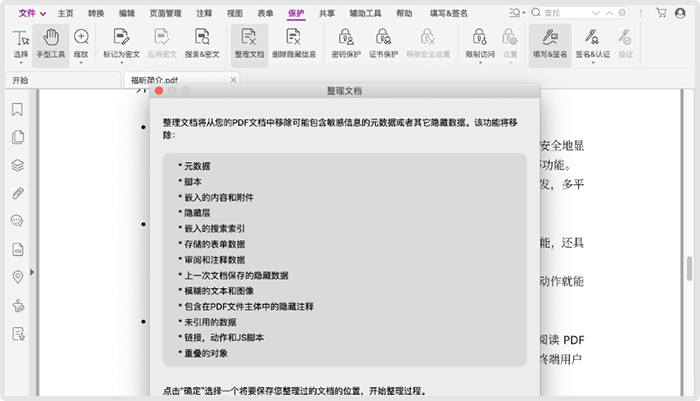
Task: Clear the search field with the x button
Action: pos(622,13)
